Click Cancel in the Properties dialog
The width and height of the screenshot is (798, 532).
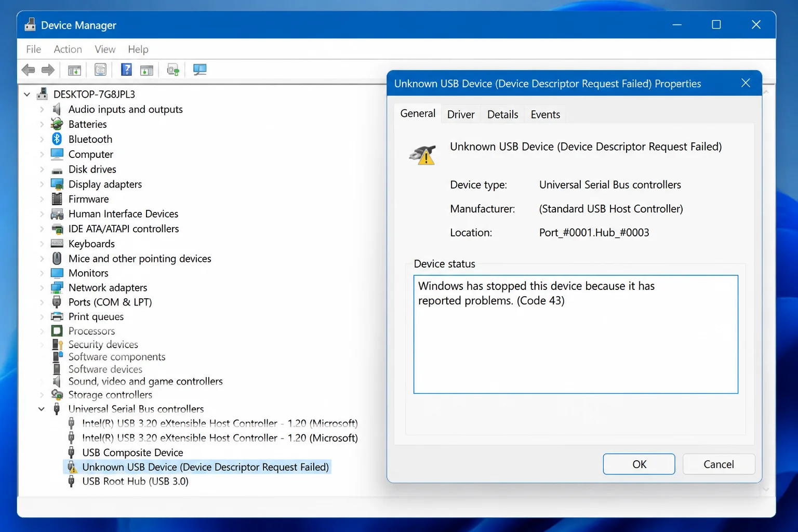click(719, 464)
